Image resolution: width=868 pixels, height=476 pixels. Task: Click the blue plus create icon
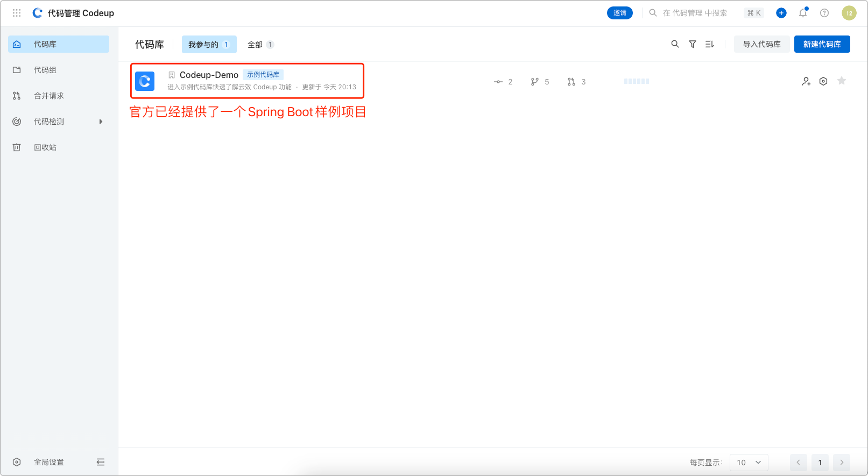pyautogui.click(x=781, y=13)
